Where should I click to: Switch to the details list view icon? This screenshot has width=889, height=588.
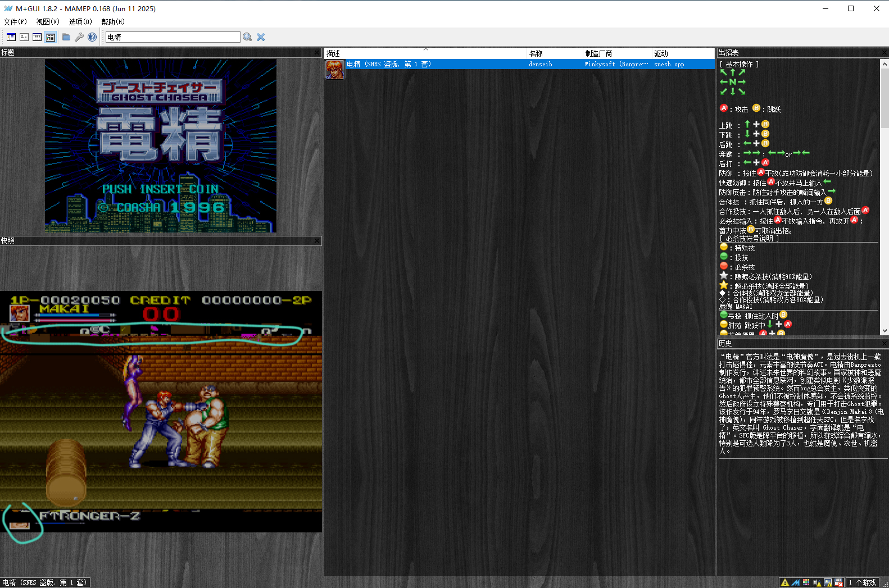[37, 37]
